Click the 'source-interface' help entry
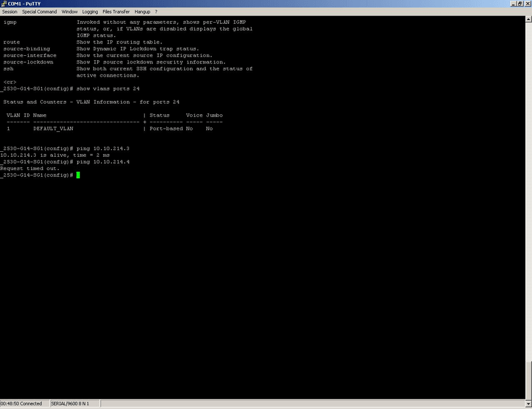532x409 pixels. tap(30, 56)
